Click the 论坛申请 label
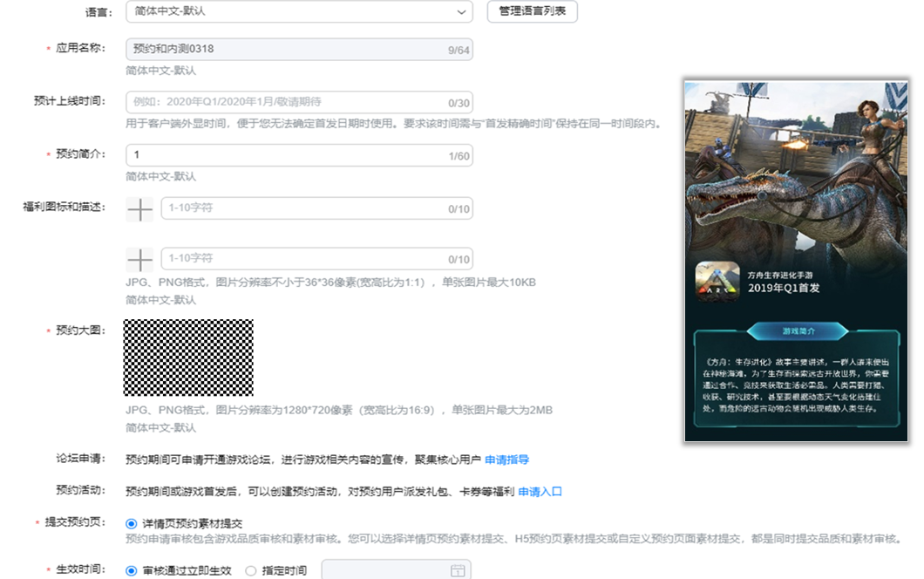Viewport: 924px width, 579px height. point(81,459)
